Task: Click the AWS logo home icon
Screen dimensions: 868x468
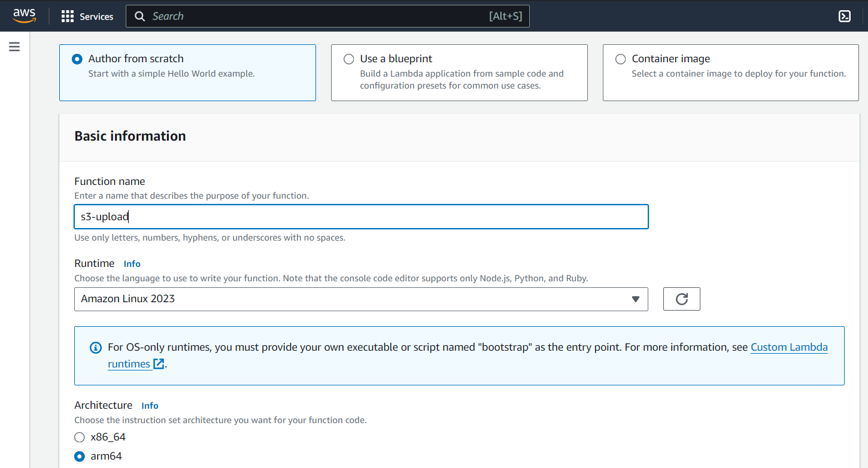Action: [x=25, y=16]
